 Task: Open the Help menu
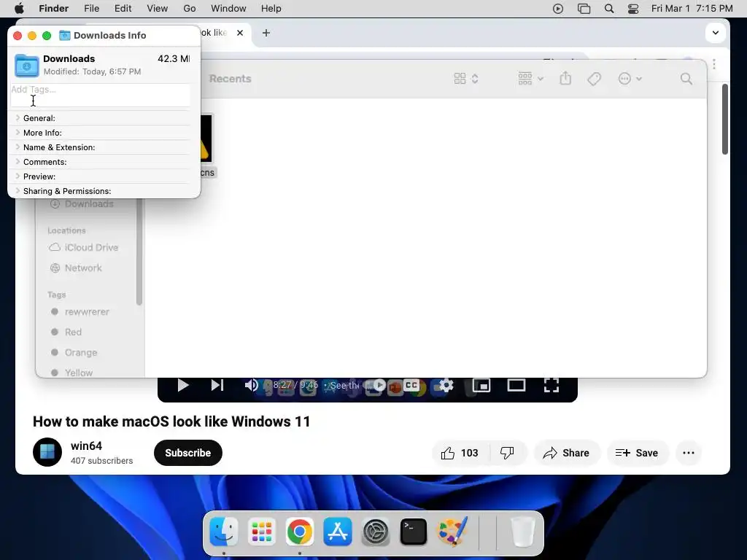point(271,9)
